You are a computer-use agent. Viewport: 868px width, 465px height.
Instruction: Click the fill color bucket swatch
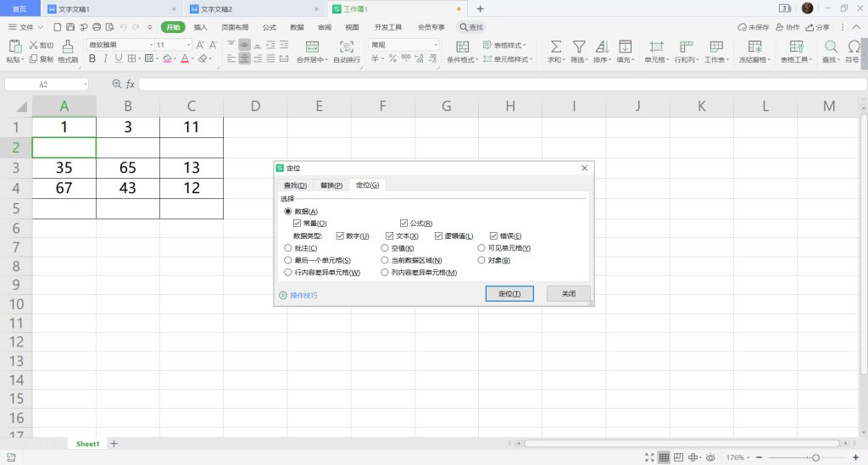pyautogui.click(x=167, y=58)
